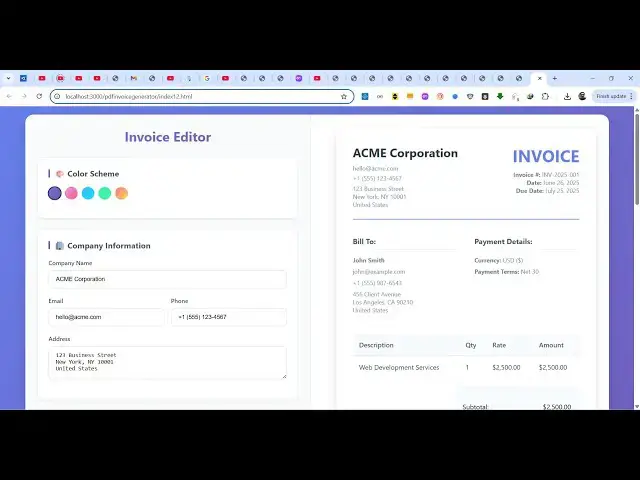640x480 pixels.
Task: Click the 'Amount' column header
Action: [x=551, y=345]
